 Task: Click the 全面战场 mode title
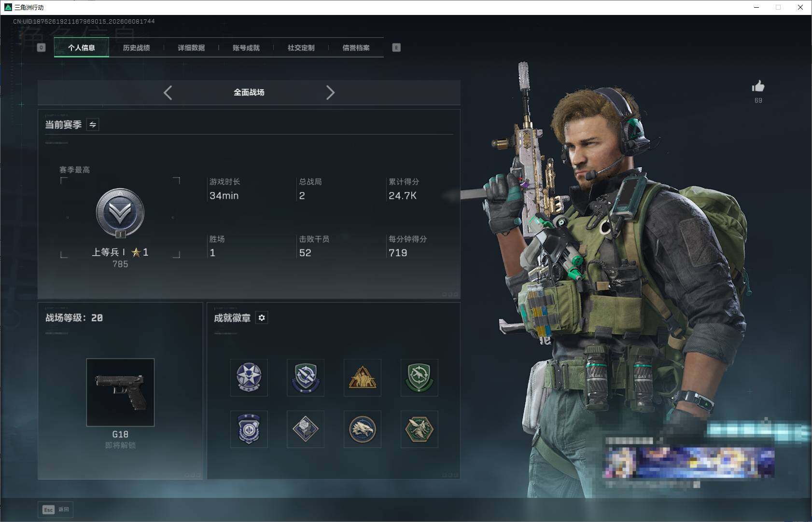[249, 92]
